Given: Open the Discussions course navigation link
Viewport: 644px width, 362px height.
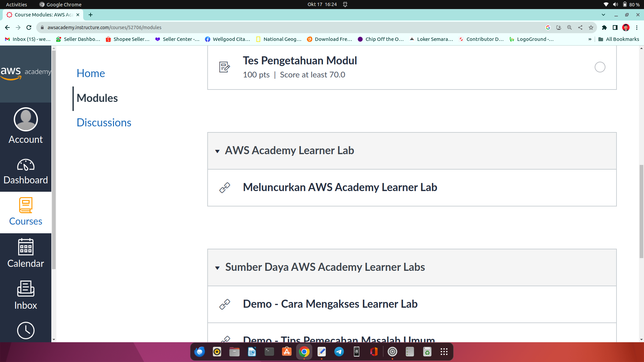Looking at the screenshot, I should pyautogui.click(x=104, y=123).
